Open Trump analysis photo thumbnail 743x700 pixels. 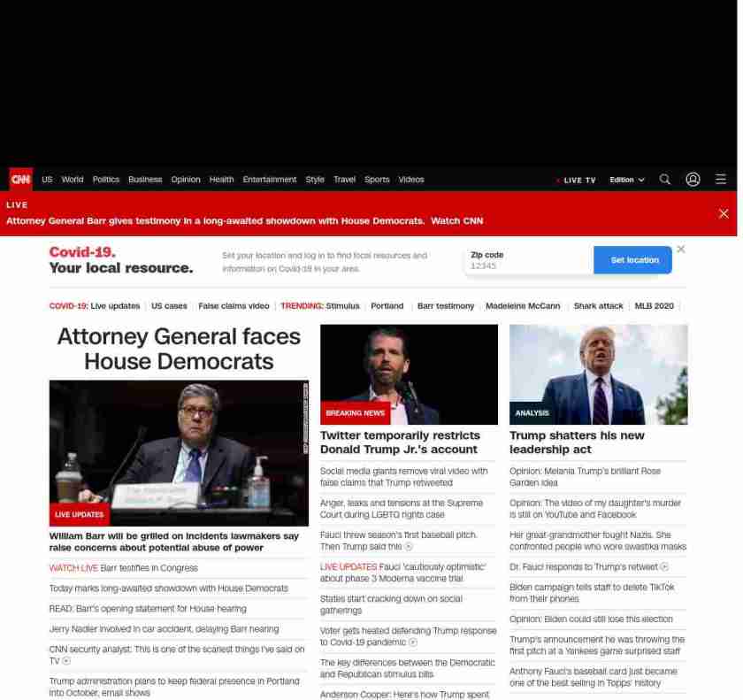tap(599, 374)
